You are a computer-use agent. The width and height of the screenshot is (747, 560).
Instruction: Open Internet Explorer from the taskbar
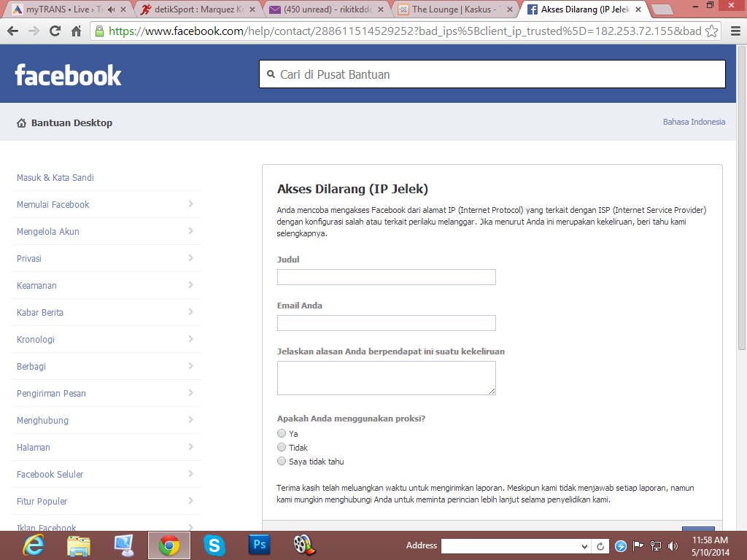click(34, 545)
